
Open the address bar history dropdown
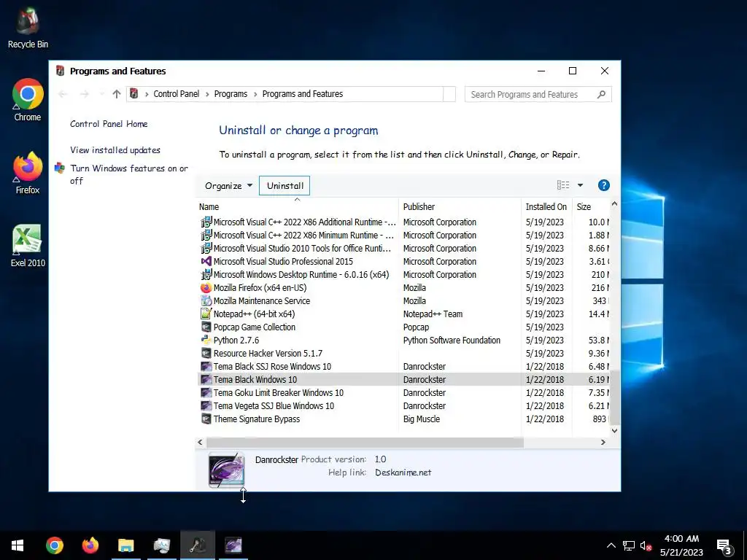pos(449,94)
